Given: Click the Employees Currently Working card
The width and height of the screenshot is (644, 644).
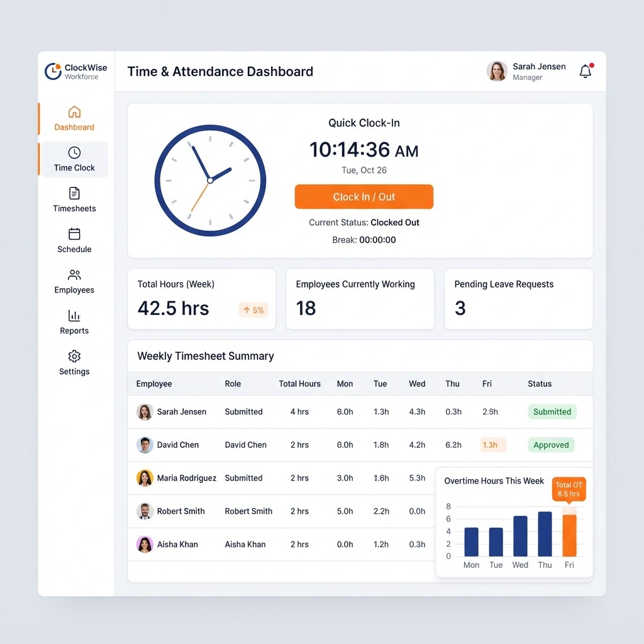Looking at the screenshot, I should point(360,299).
